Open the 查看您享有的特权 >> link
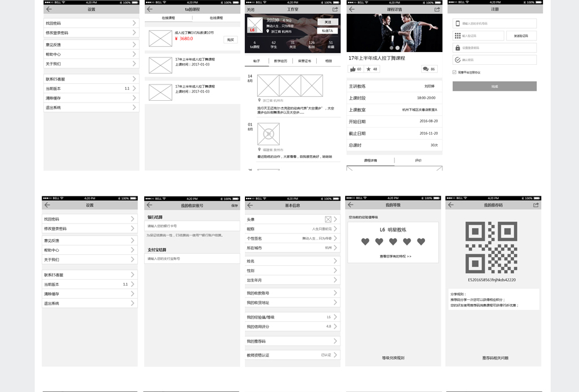 click(395, 256)
